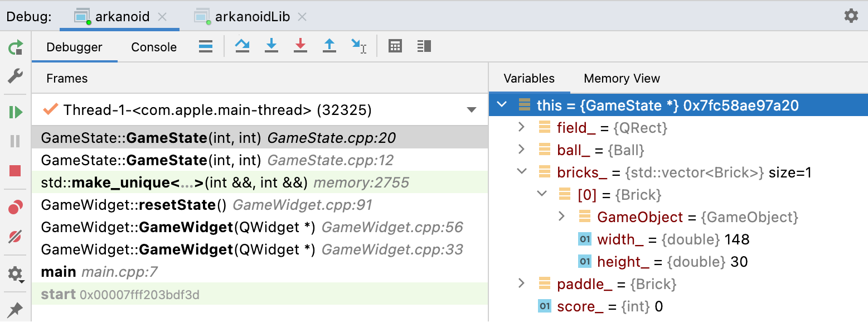
Task: Switch to the Console tab
Action: point(153,47)
